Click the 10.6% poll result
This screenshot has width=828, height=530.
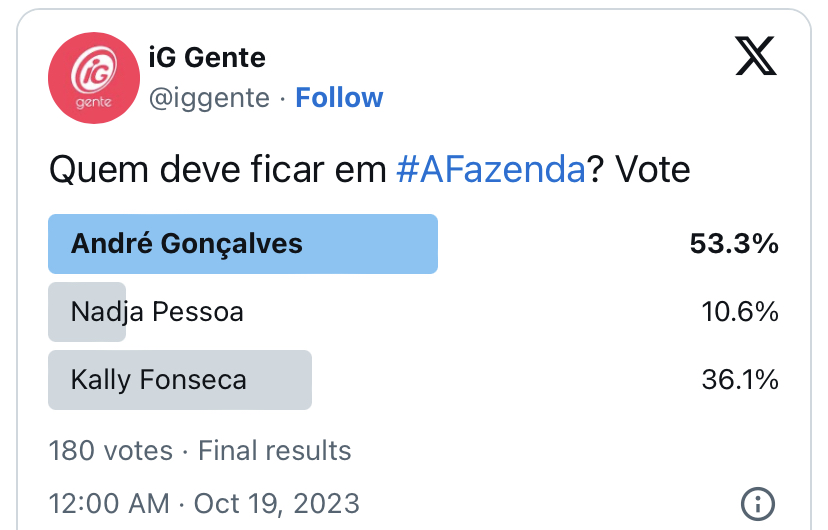click(x=740, y=312)
